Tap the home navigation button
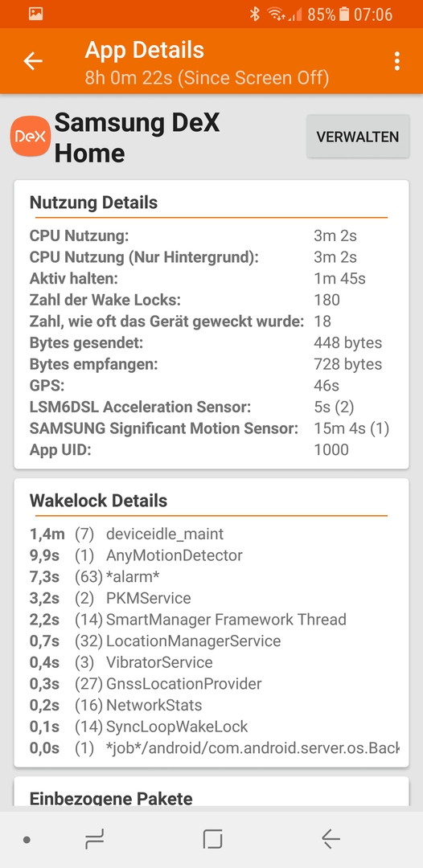This screenshot has height=868, width=423. point(212,840)
